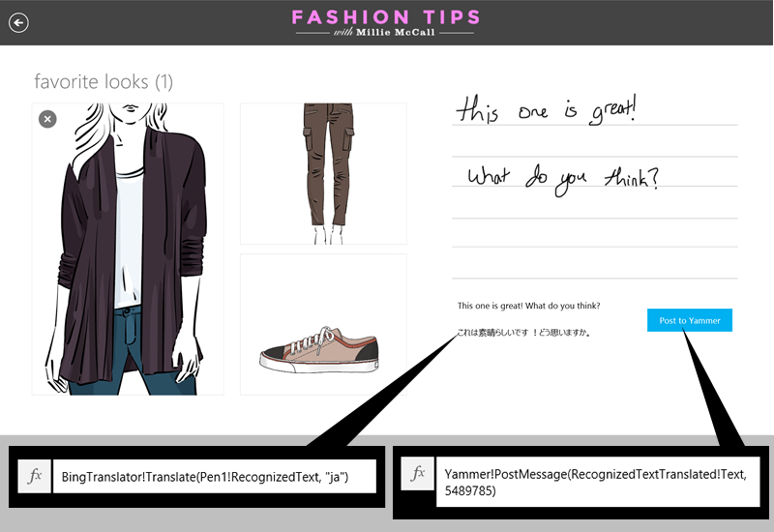774x532 pixels.
Task: Remove the cardigan look with X icon
Action: pyautogui.click(x=47, y=119)
